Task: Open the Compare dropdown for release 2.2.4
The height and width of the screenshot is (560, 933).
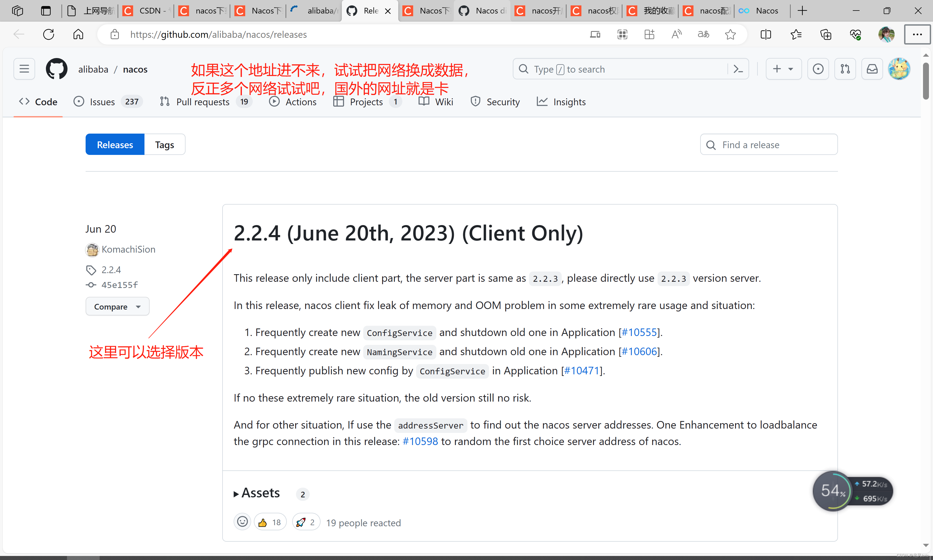Action: [117, 306]
